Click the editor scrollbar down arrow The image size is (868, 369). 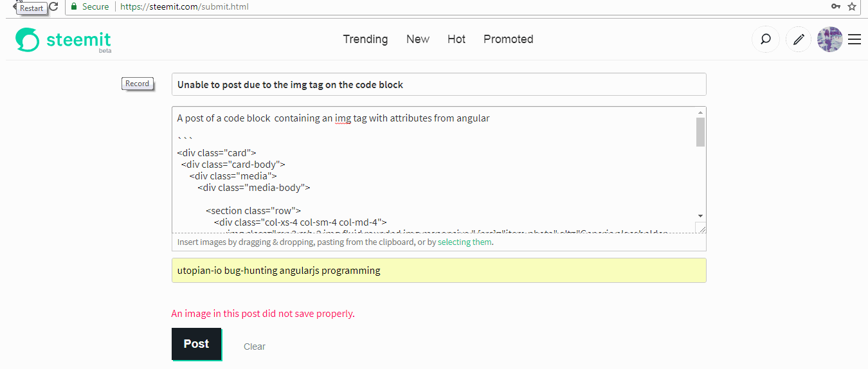pos(700,216)
